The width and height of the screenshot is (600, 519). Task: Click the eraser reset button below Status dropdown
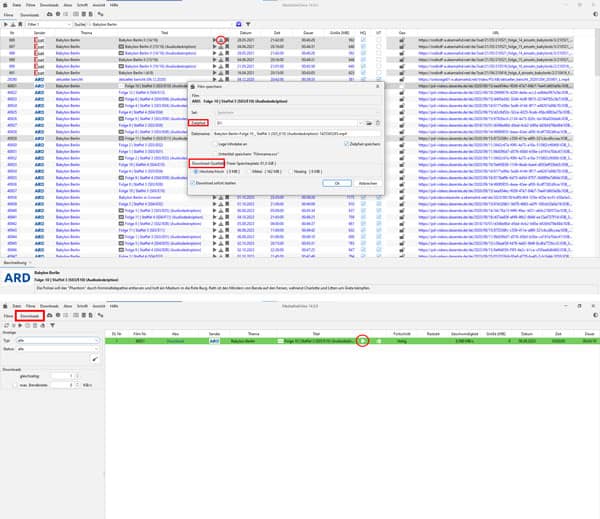tap(95, 359)
